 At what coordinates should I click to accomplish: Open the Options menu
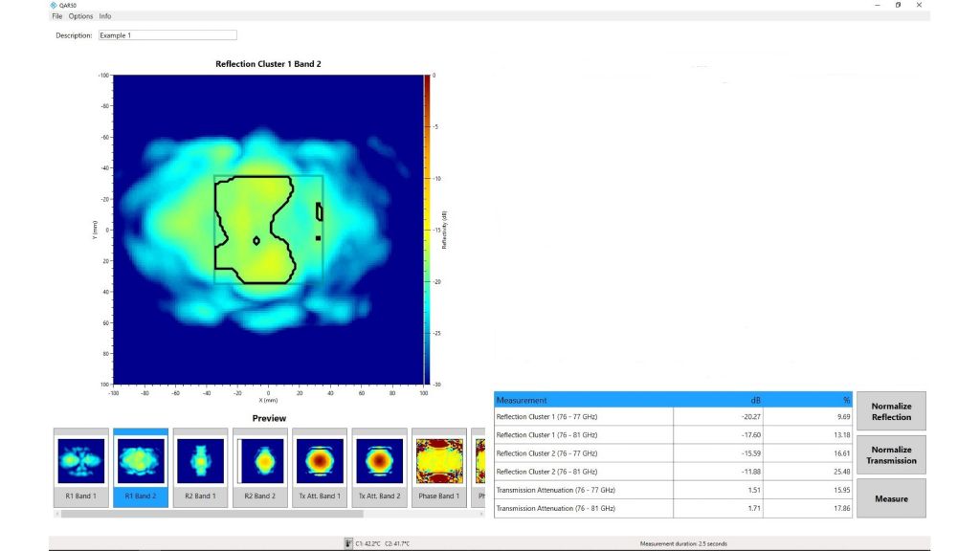tap(81, 15)
